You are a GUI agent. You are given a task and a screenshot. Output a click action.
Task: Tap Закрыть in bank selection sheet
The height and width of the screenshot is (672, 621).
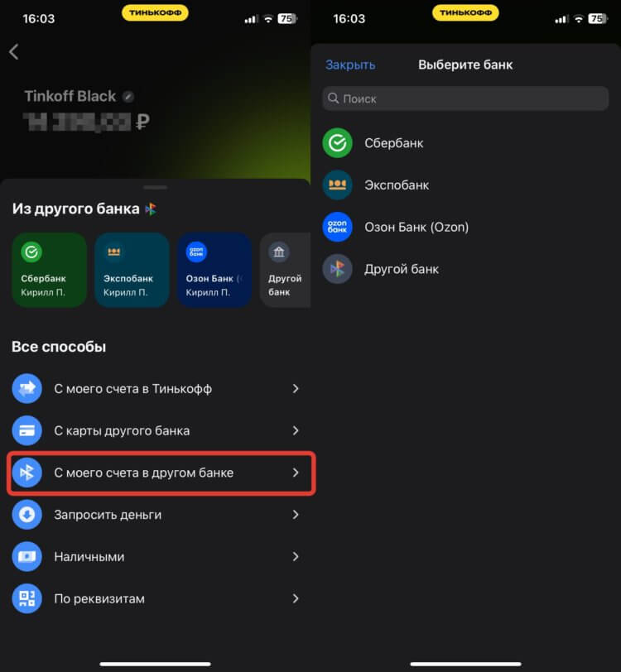coord(350,65)
